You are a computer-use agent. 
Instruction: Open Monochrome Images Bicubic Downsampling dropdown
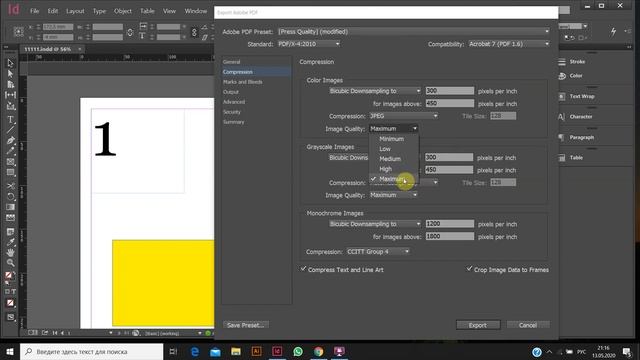coord(375,224)
